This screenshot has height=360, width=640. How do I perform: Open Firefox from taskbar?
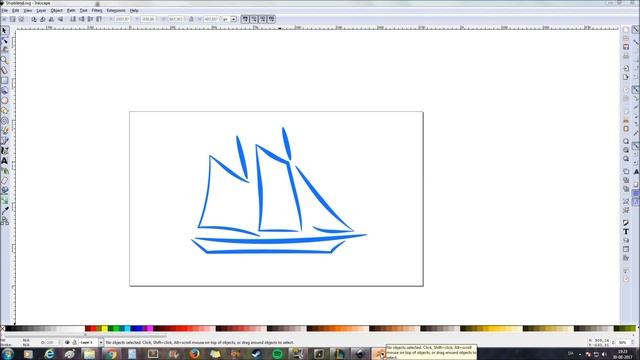[194, 354]
